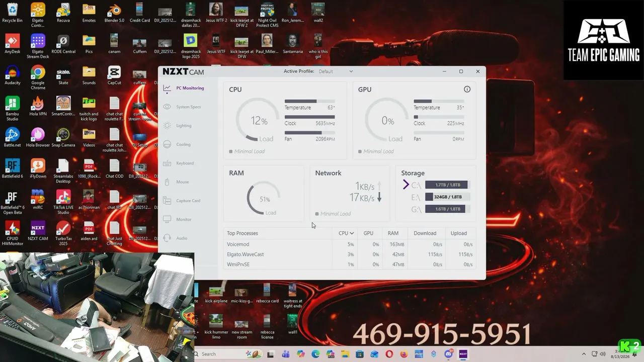Select the Recuva desktop icon

point(63,13)
